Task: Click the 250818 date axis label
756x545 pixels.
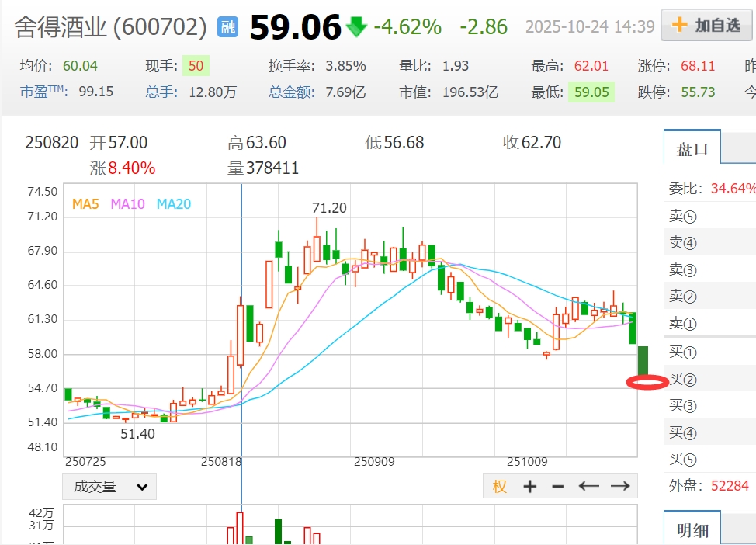Action: tap(221, 462)
